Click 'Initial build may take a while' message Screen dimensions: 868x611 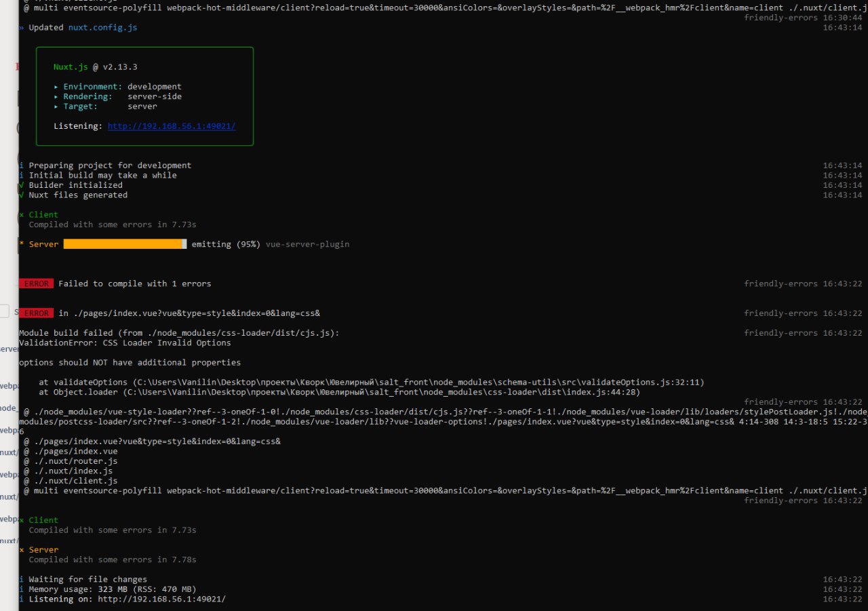click(102, 175)
